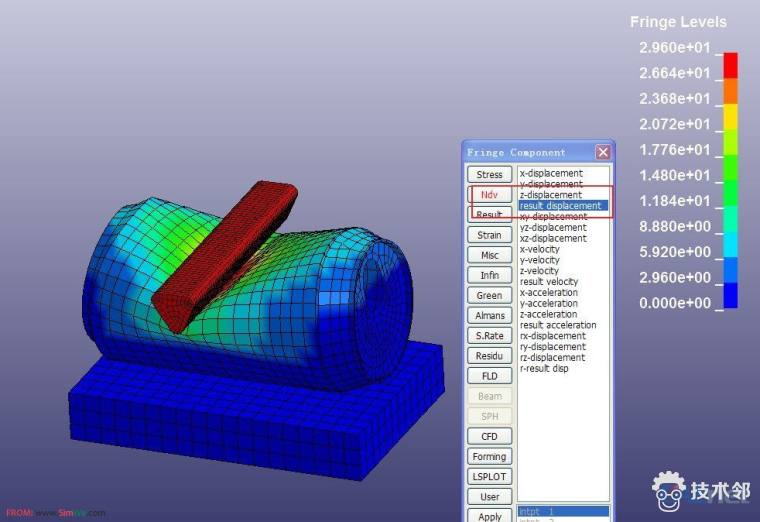Choose result velocity from the list

point(549,282)
